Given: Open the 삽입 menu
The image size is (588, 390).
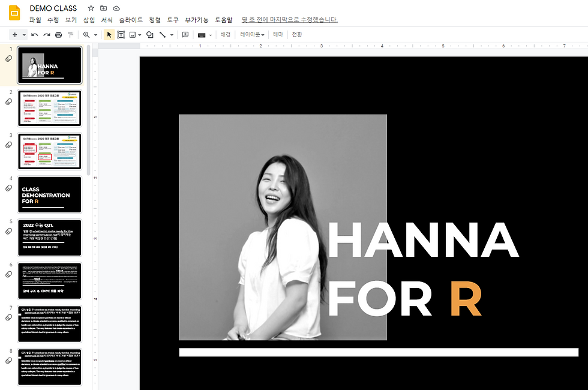Looking at the screenshot, I should coord(89,20).
